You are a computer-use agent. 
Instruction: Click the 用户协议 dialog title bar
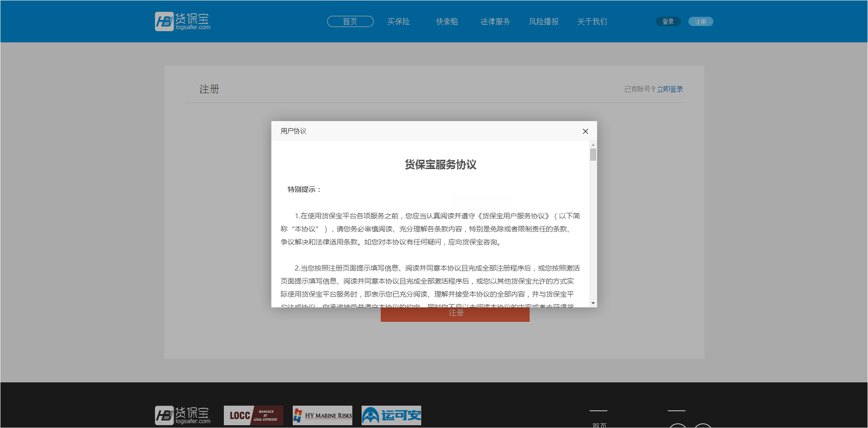tap(419, 131)
